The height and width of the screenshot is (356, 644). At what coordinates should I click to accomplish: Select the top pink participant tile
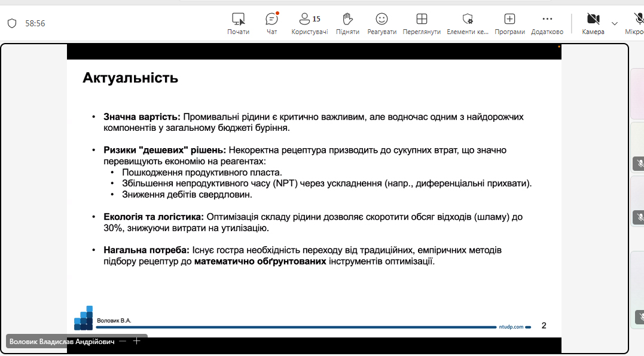tap(637, 94)
